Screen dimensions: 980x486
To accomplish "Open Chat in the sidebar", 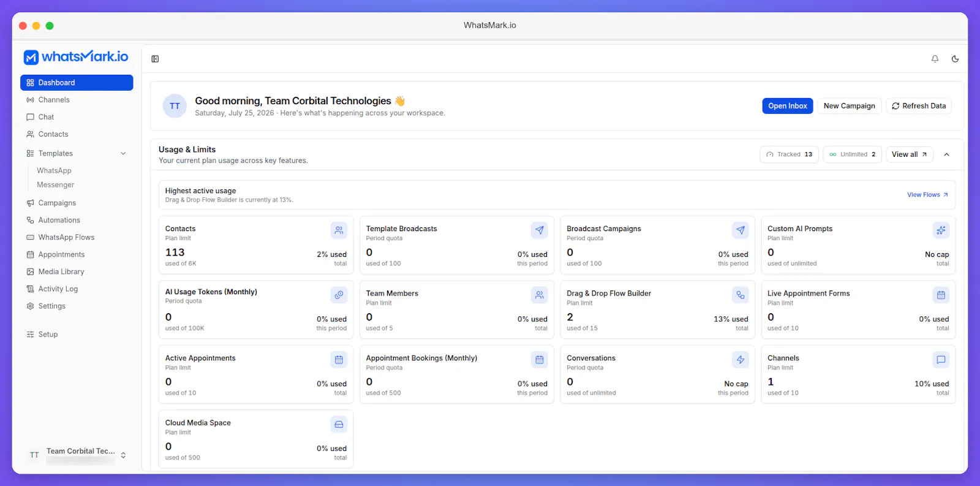I will (77, 117).
